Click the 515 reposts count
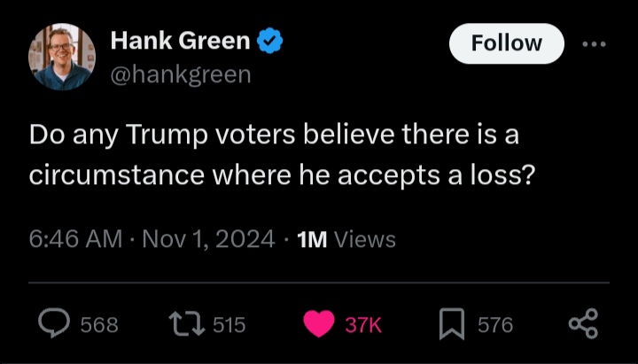The image size is (638, 364). [x=229, y=325]
